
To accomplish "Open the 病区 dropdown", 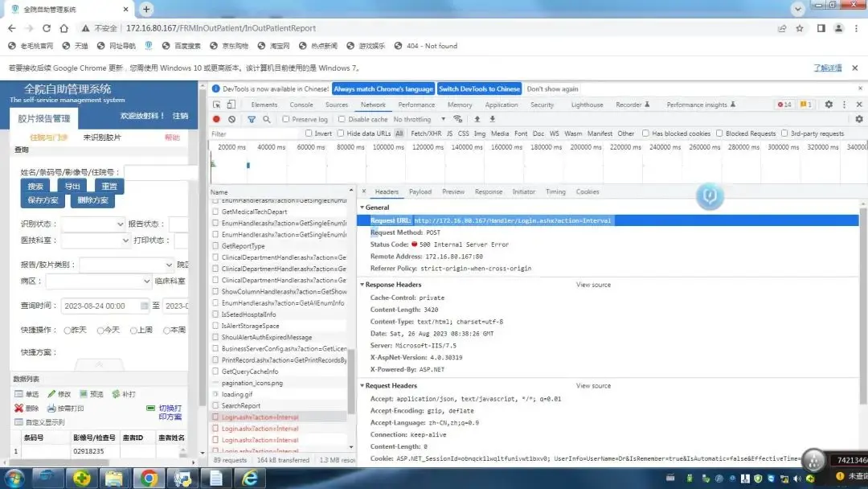I will [99, 281].
